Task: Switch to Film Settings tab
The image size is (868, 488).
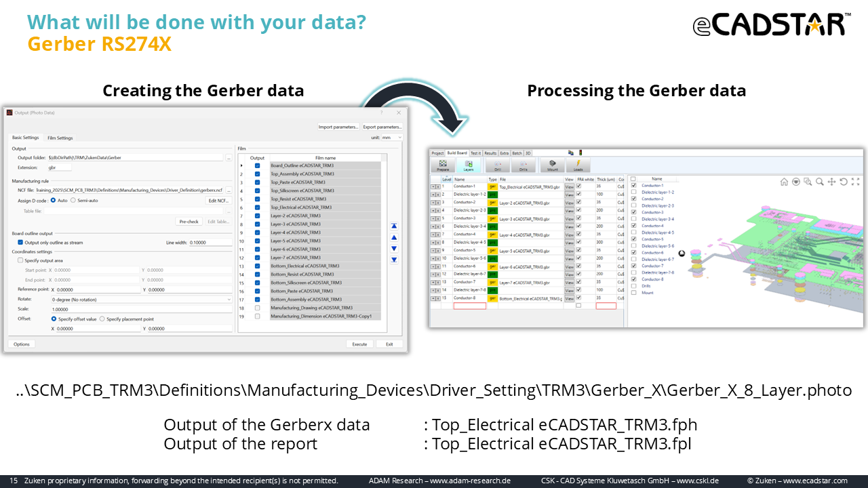Action: click(60, 138)
